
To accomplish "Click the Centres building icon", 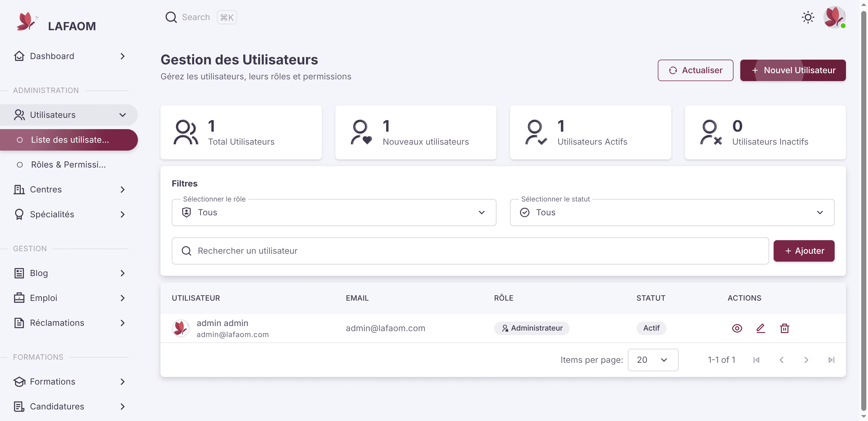I will 19,190.
